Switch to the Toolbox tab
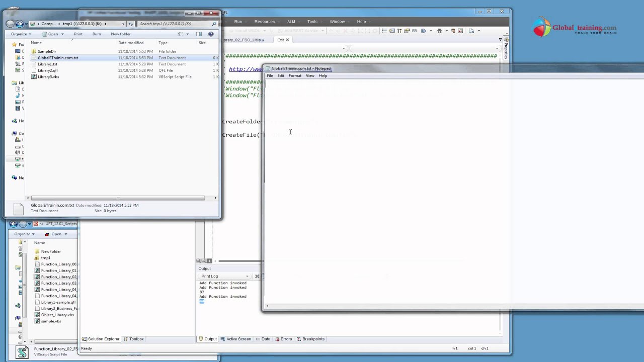This screenshot has height=362, width=644. [134, 339]
